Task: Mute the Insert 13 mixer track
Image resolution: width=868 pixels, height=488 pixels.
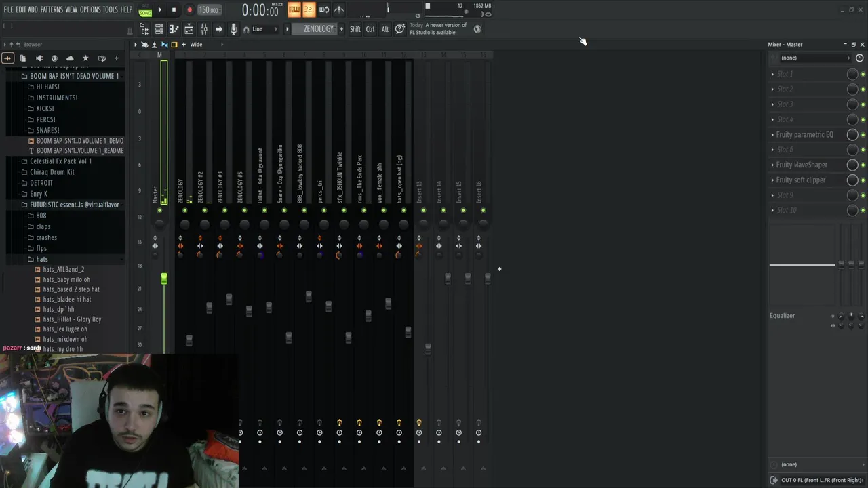Action: 424,210
